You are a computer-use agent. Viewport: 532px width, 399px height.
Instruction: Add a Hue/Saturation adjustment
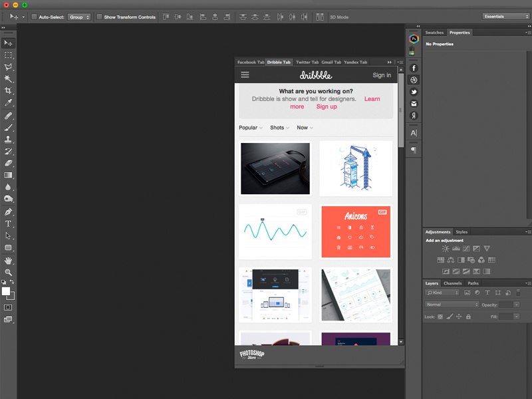coord(440,260)
